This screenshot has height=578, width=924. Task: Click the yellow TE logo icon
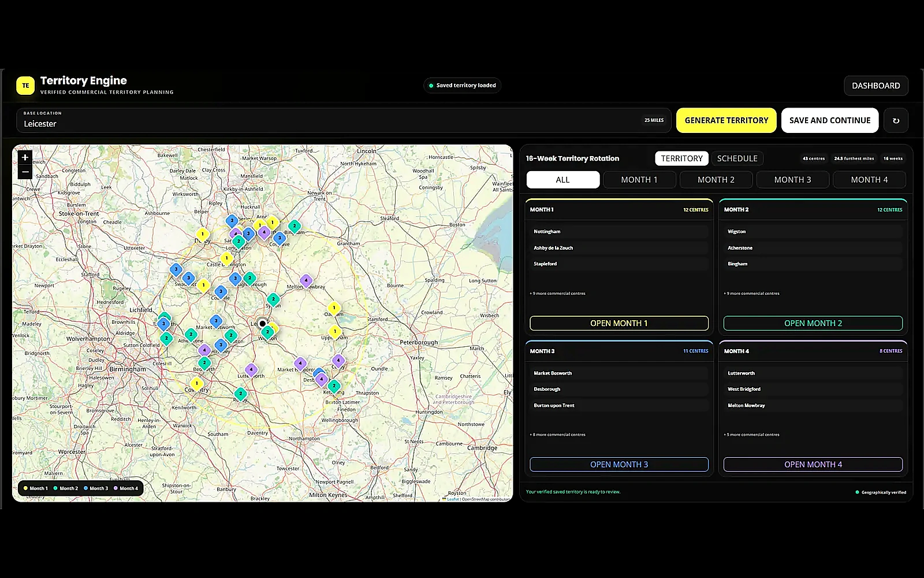point(25,86)
